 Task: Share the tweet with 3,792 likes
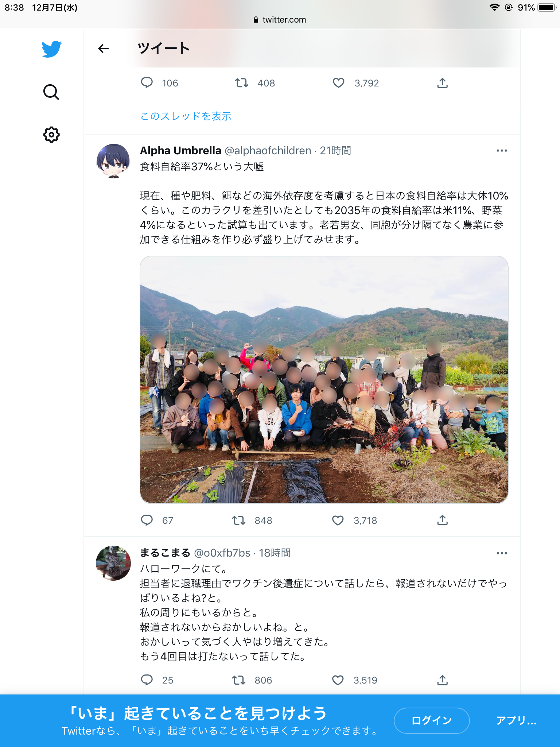tap(442, 83)
